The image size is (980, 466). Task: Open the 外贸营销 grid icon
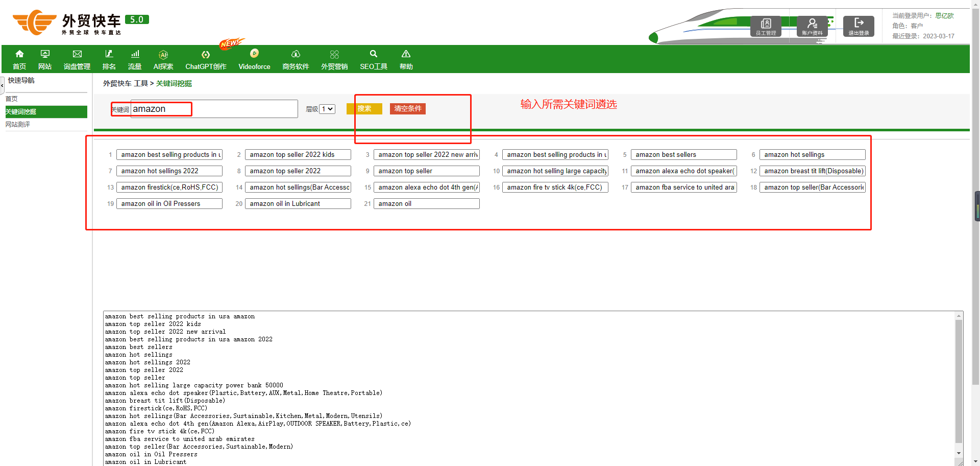[334, 54]
